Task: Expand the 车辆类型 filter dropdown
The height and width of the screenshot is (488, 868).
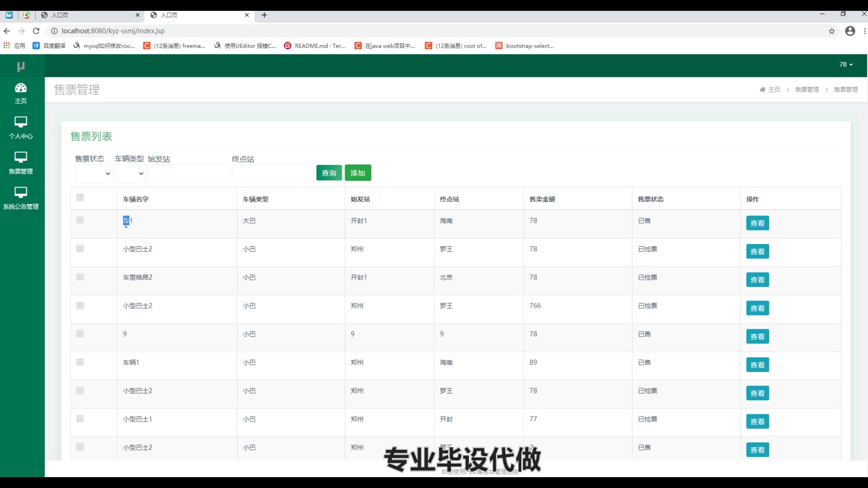Action: click(130, 174)
